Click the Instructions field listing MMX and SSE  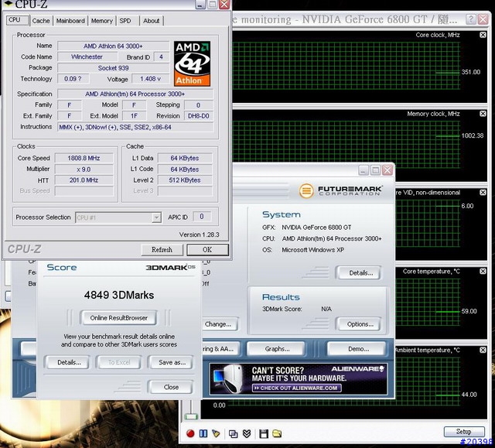[x=135, y=127]
